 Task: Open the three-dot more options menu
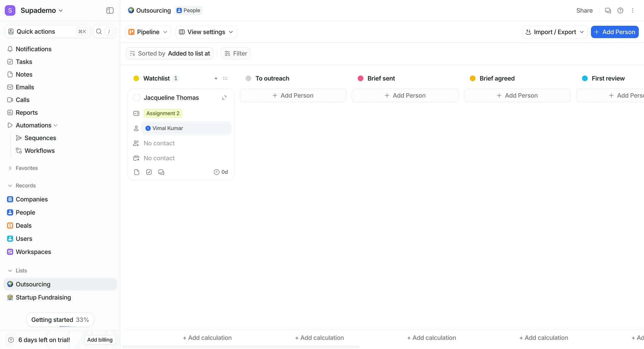coord(632,10)
